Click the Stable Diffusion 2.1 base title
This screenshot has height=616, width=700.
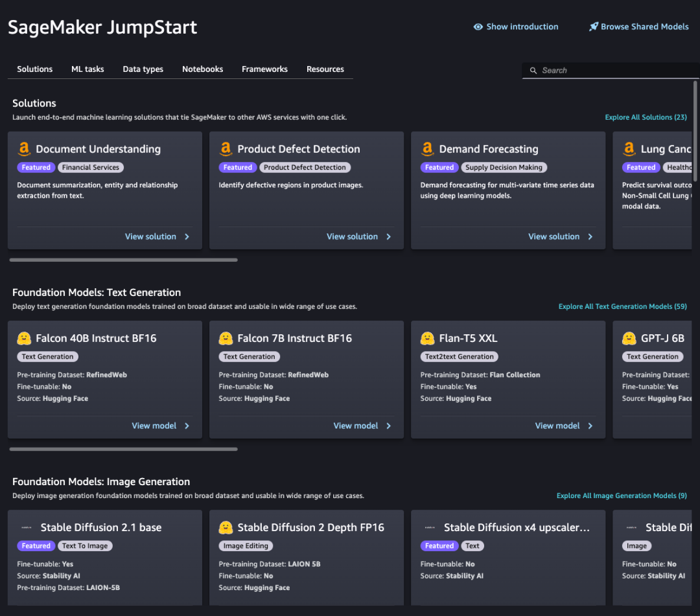tap(101, 528)
